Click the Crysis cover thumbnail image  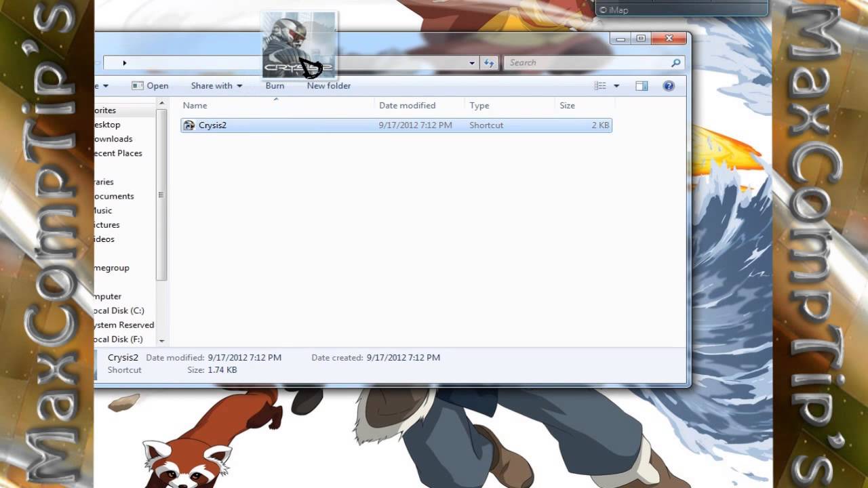coord(298,45)
